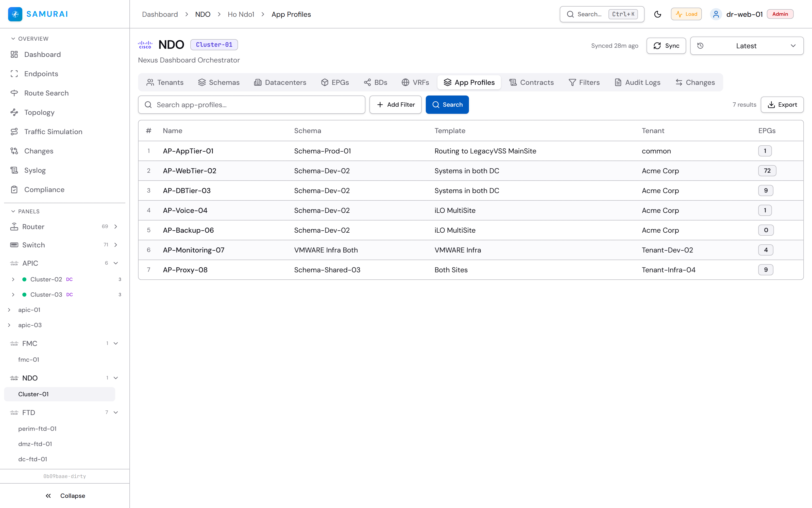Expand apic-03 tree node
The image size is (812, 508).
(x=9, y=325)
